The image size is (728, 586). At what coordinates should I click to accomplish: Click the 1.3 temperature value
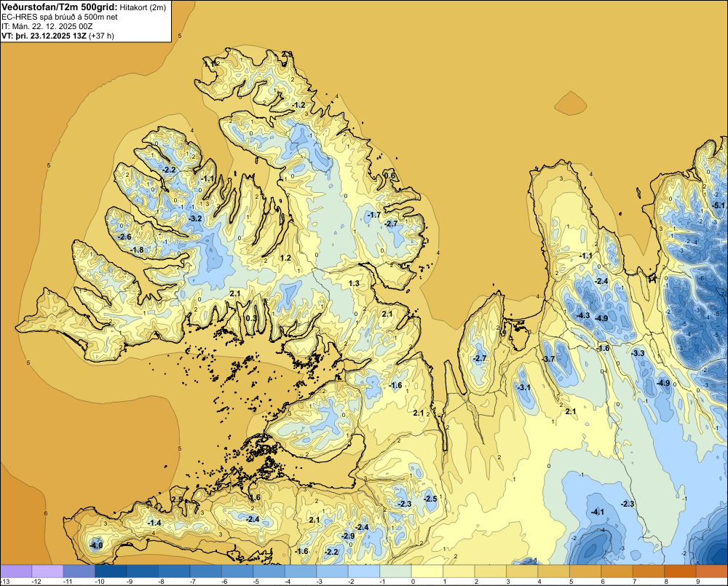click(x=354, y=283)
